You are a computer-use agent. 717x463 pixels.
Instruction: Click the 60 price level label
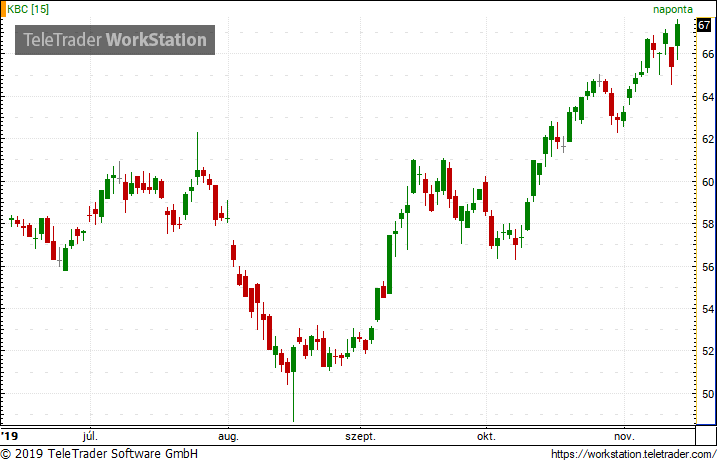click(708, 181)
